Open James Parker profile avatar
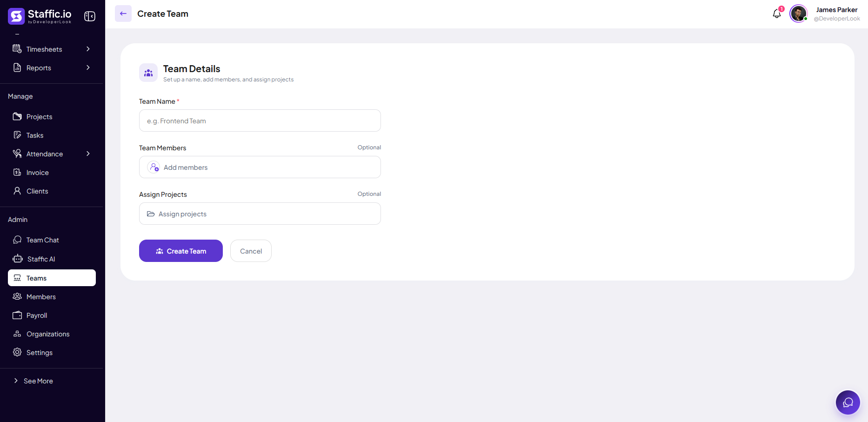The width and height of the screenshot is (868, 422). pyautogui.click(x=798, y=13)
